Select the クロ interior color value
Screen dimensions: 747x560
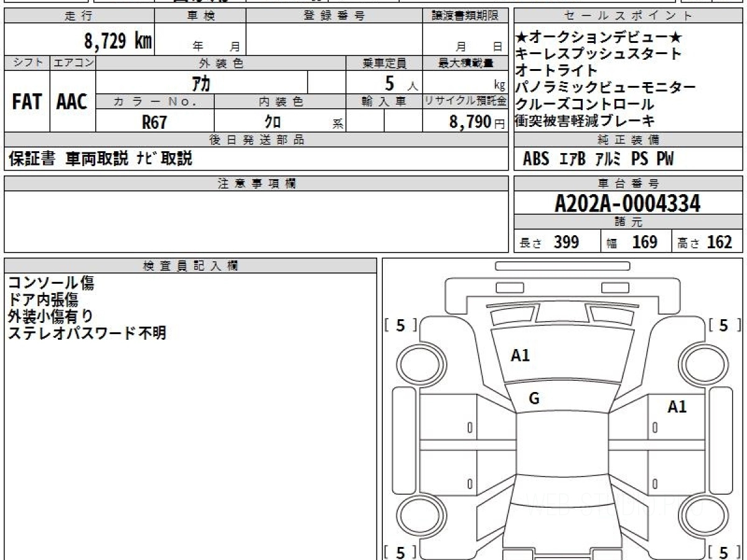tap(273, 122)
